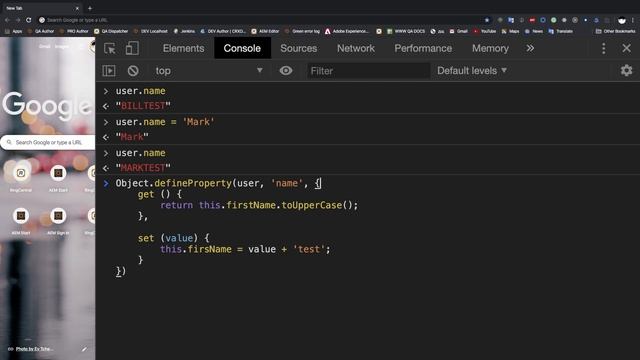This screenshot has width=640, height=360.
Task: Open the AEM Editor bookmark
Action: coord(265,31)
